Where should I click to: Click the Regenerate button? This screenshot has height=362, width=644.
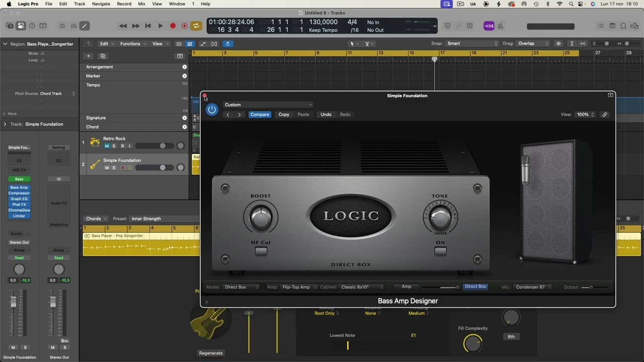tap(211, 353)
